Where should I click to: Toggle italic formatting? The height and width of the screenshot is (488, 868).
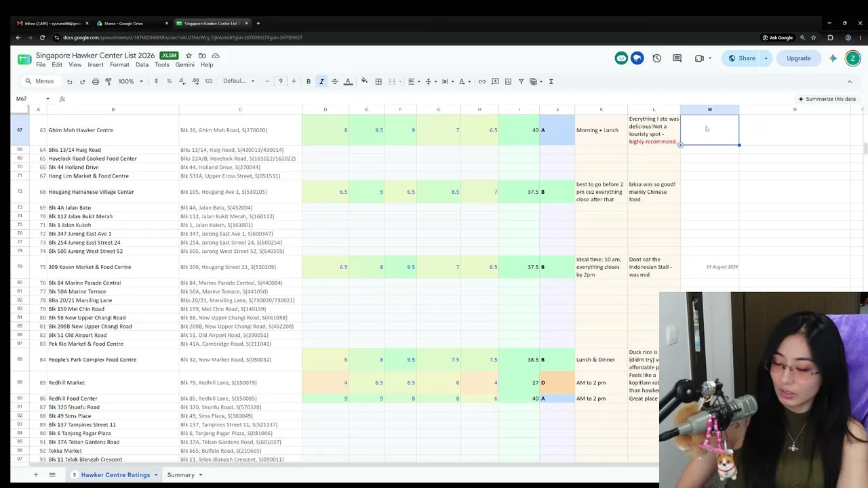point(321,81)
